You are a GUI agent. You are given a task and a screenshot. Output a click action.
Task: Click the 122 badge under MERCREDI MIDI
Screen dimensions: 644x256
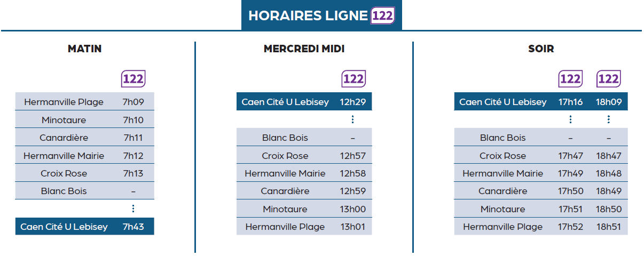pyautogui.click(x=353, y=79)
